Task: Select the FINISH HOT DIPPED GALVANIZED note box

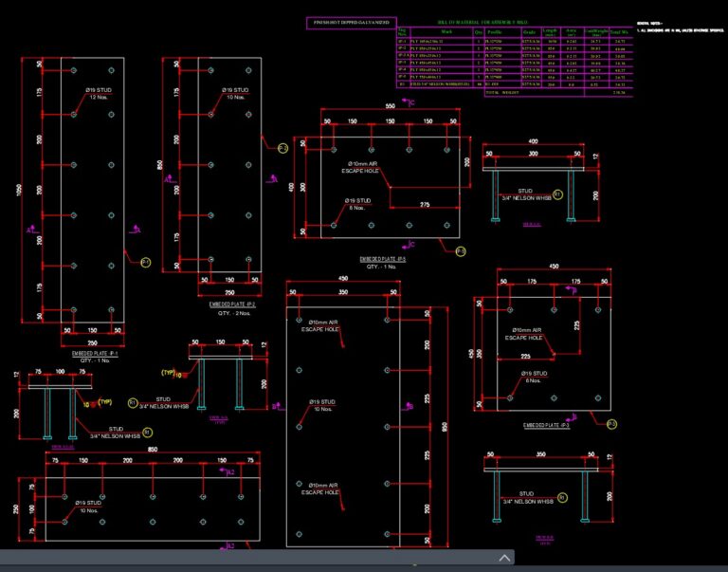Action: (352, 23)
